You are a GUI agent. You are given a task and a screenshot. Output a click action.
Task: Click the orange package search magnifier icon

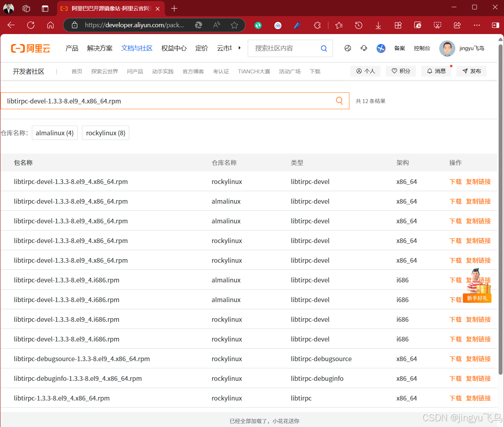point(339,101)
